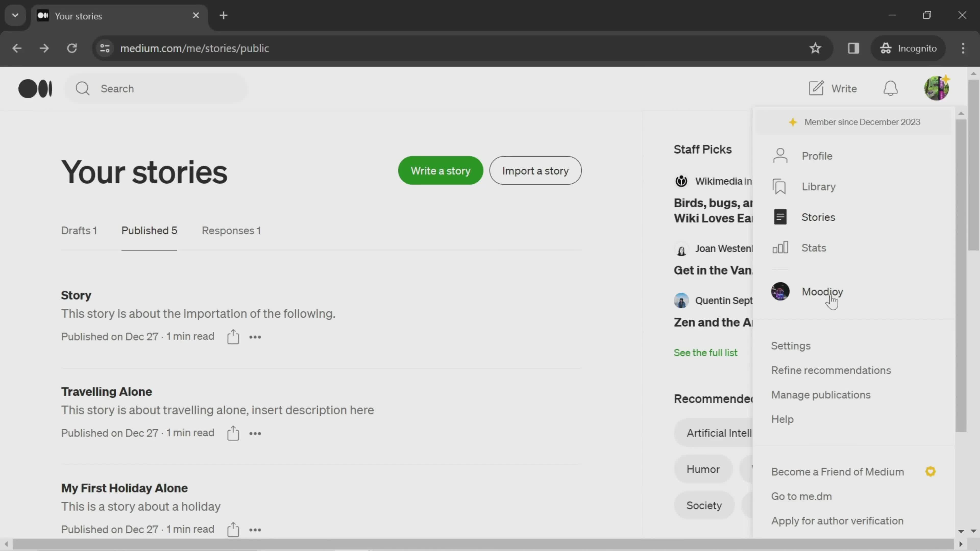980x551 pixels.
Task: Click the Medium logo home icon
Action: coord(35,88)
